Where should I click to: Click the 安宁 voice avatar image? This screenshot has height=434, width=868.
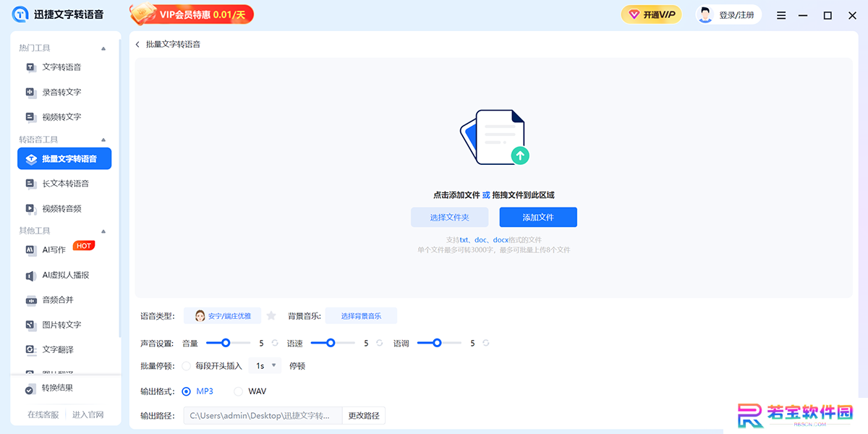point(200,316)
